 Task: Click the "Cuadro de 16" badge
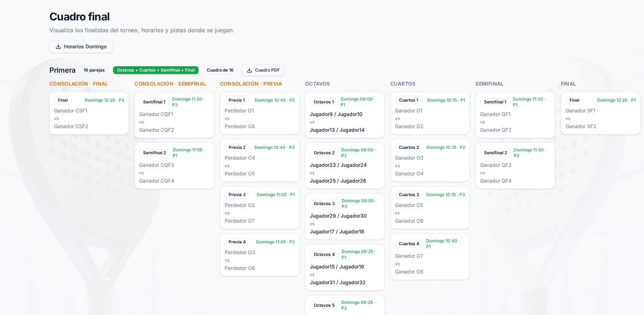[x=220, y=70]
